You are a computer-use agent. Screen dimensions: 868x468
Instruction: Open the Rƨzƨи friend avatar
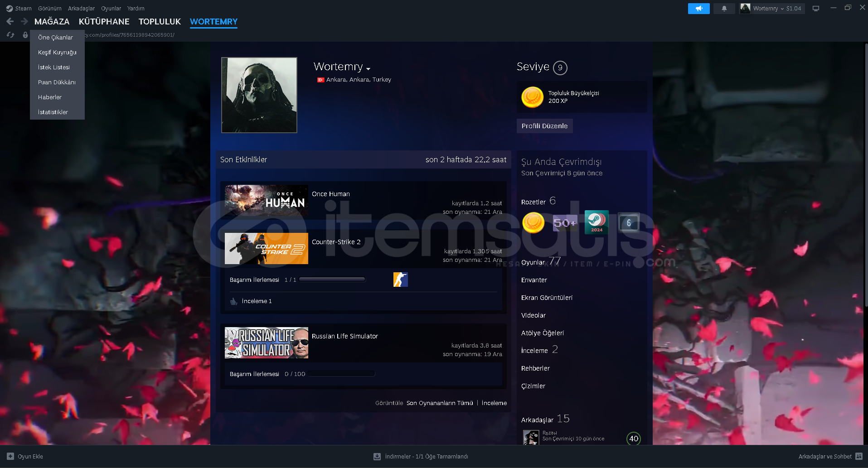click(531, 438)
